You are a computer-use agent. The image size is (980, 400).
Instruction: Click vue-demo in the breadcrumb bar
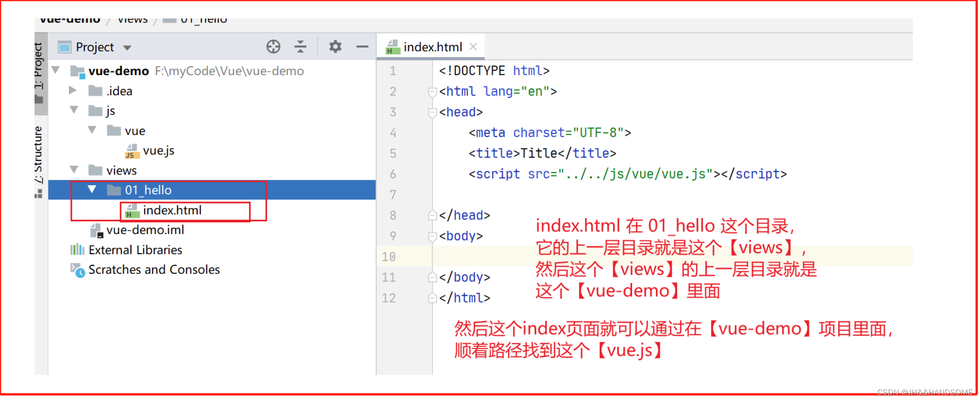tap(70, 19)
